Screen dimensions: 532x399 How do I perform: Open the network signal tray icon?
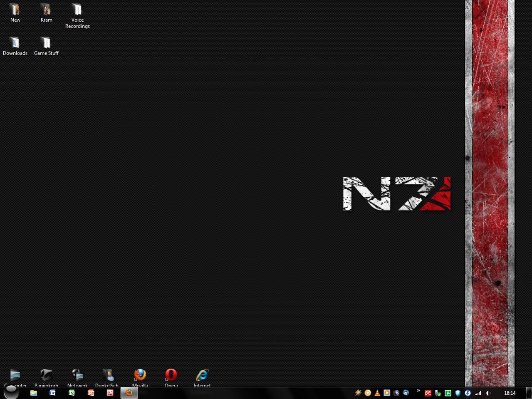(478, 393)
